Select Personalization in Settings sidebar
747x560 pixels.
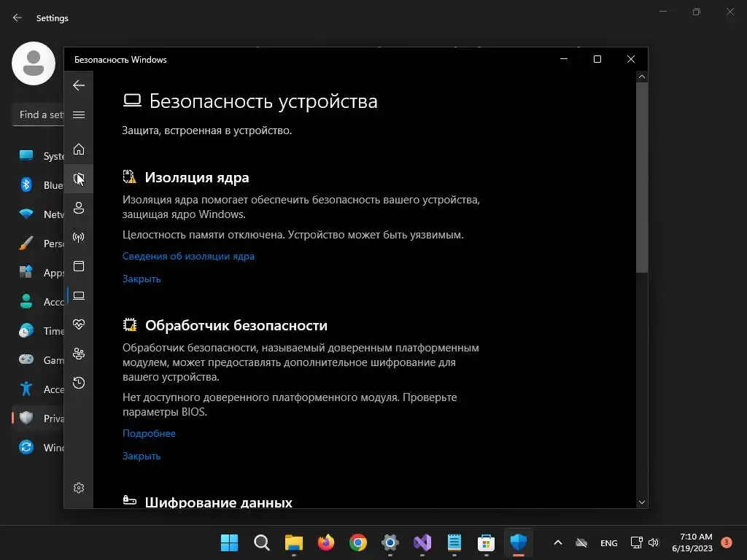(38, 244)
